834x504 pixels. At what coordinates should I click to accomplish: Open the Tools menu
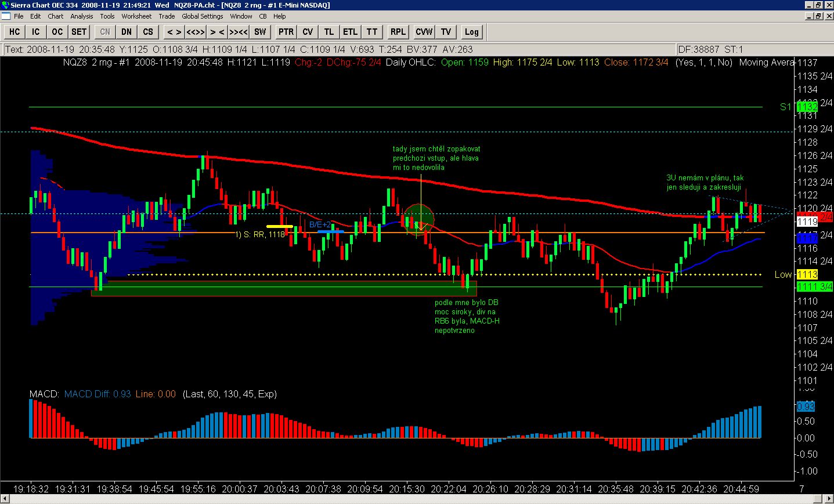[107, 16]
